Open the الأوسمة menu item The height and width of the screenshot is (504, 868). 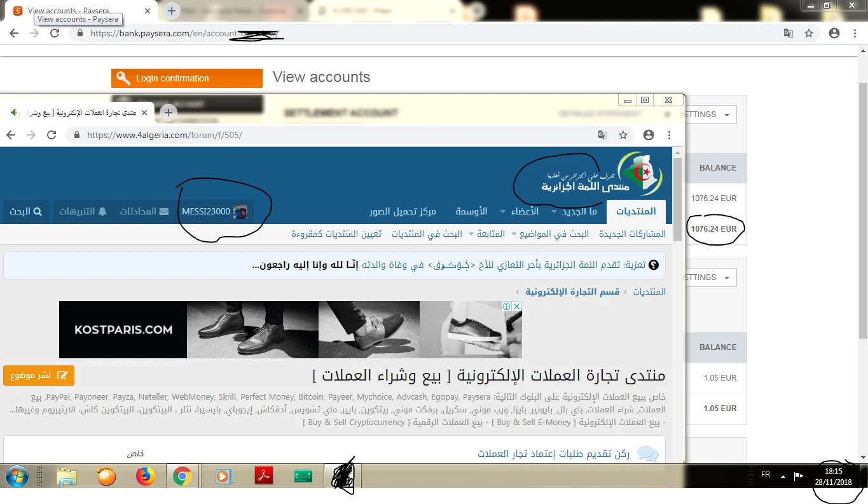(x=471, y=211)
